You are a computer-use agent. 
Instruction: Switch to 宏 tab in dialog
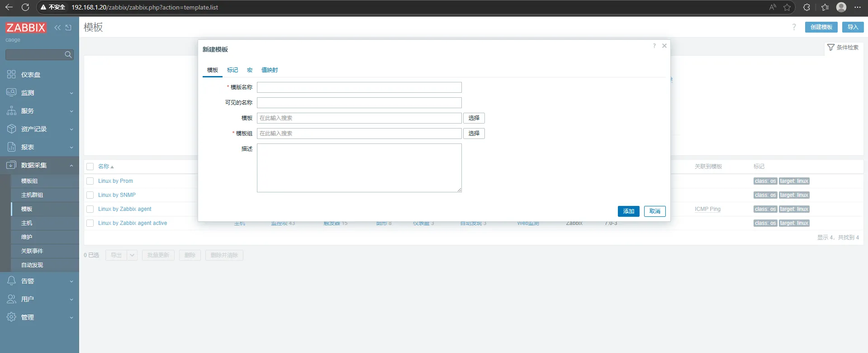250,70
